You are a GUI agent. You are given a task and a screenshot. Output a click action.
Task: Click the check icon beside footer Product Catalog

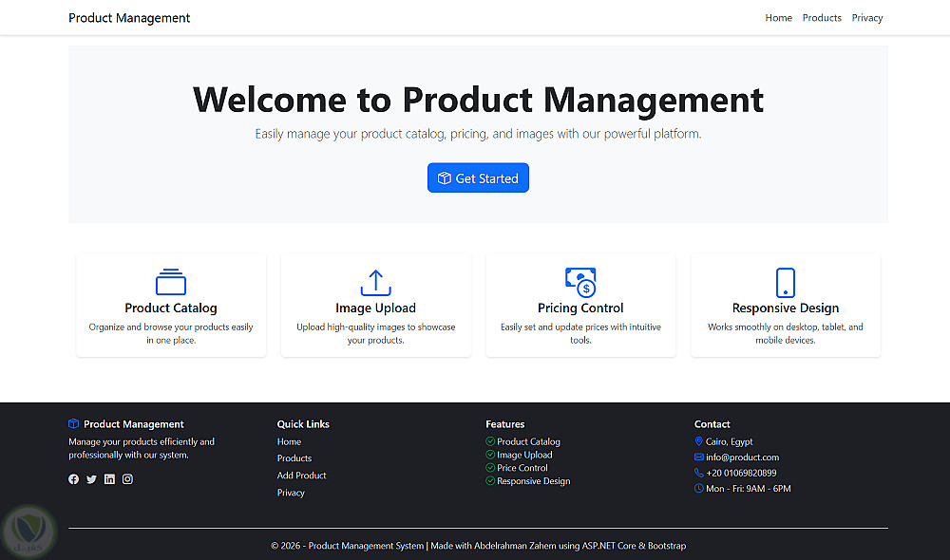pyautogui.click(x=490, y=441)
